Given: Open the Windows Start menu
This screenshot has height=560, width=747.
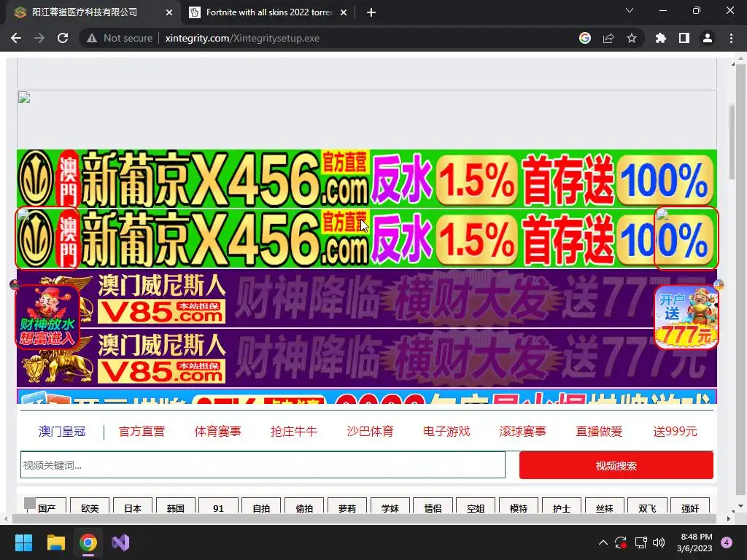Looking at the screenshot, I should [23, 542].
